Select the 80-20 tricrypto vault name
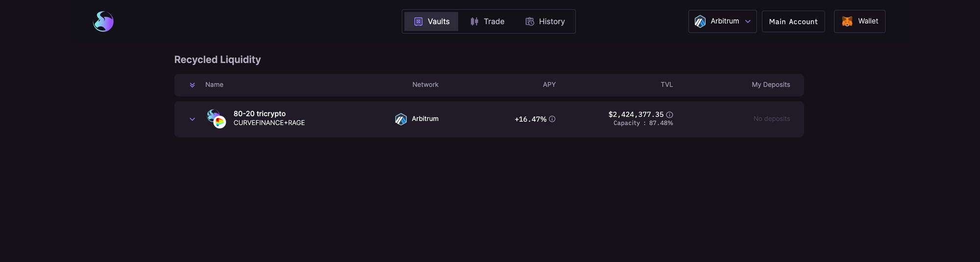Viewport: 980px width, 262px height. click(x=260, y=114)
